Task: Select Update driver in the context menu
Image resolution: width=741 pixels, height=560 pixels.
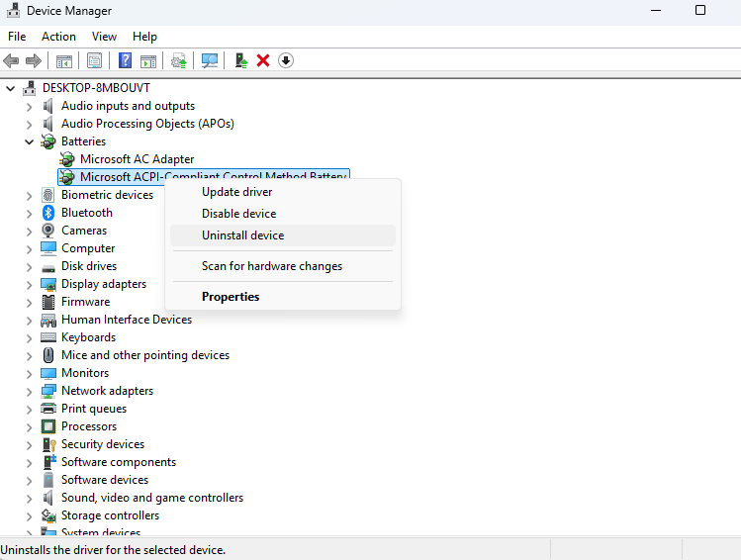Action: (236, 192)
